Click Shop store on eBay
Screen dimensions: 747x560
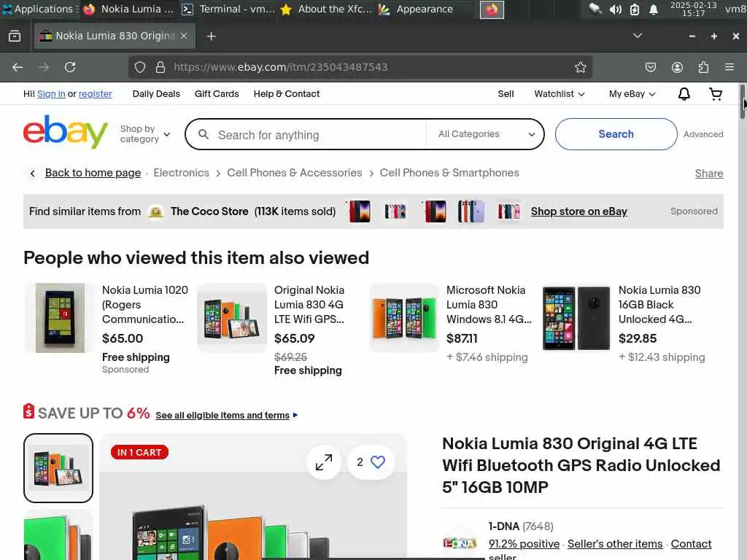578,211
